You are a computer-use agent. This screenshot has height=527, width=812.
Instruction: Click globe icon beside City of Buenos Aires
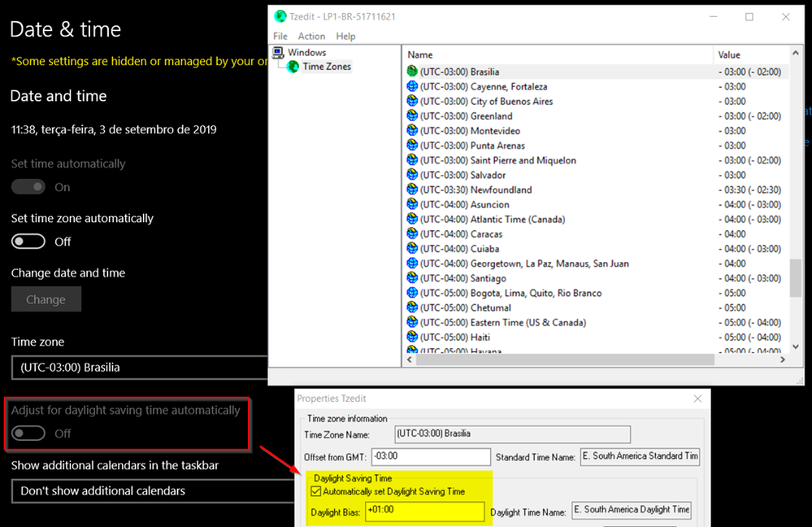(412, 101)
